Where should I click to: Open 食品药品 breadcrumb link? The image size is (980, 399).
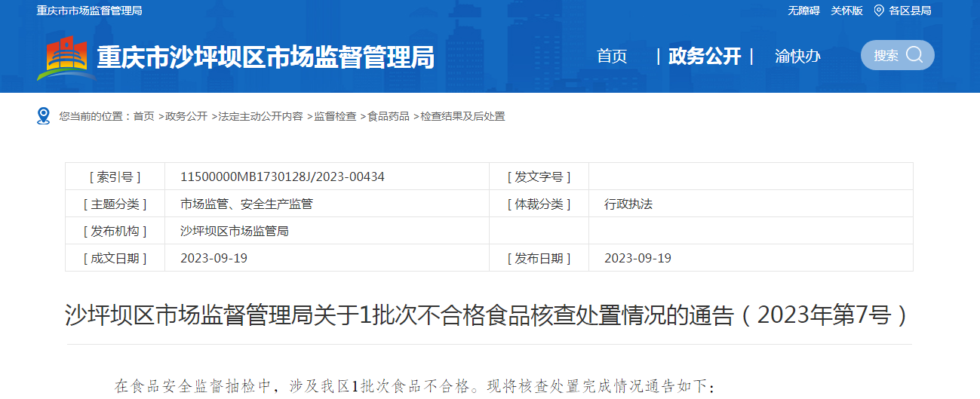[389, 116]
